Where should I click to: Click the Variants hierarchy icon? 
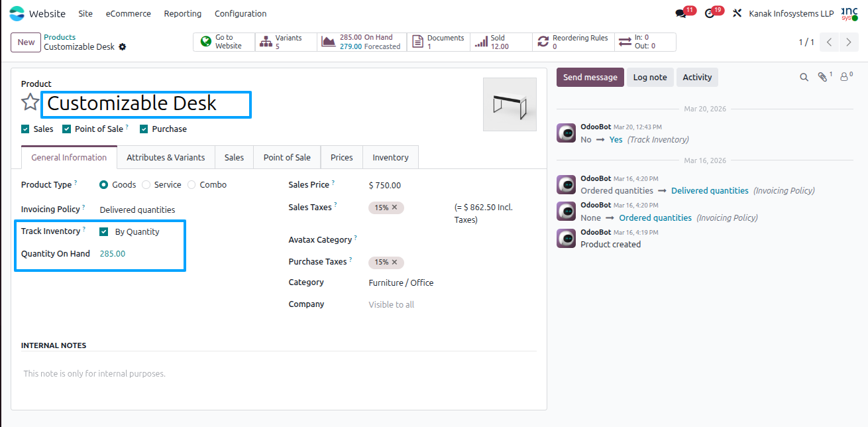(266, 42)
